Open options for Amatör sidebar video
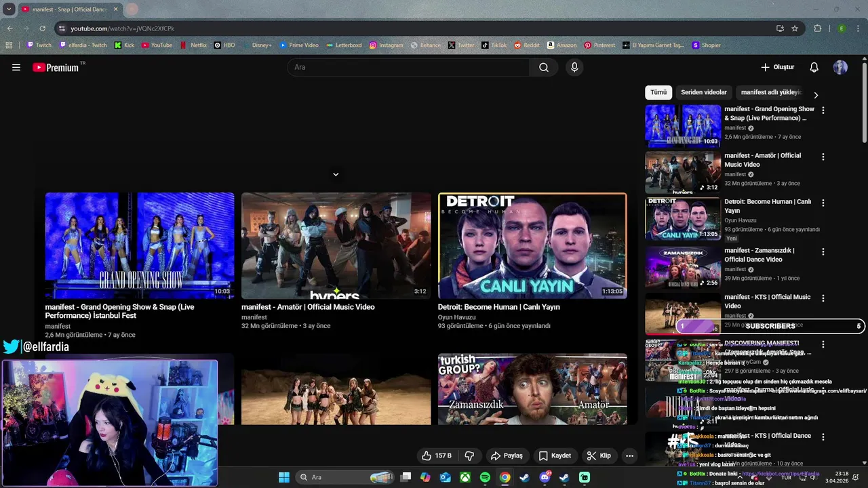The width and height of the screenshot is (868, 488). coord(823,157)
